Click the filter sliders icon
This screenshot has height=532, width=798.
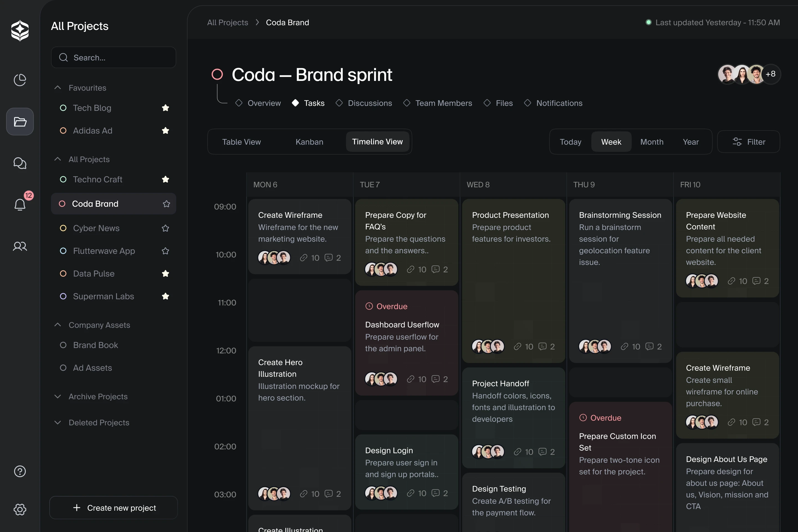click(737, 142)
